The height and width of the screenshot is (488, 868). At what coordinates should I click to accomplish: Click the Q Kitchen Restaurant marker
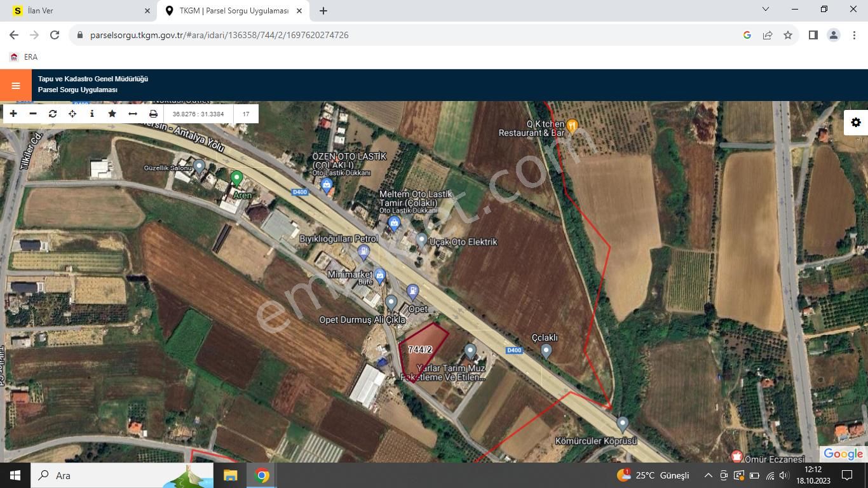(x=571, y=126)
